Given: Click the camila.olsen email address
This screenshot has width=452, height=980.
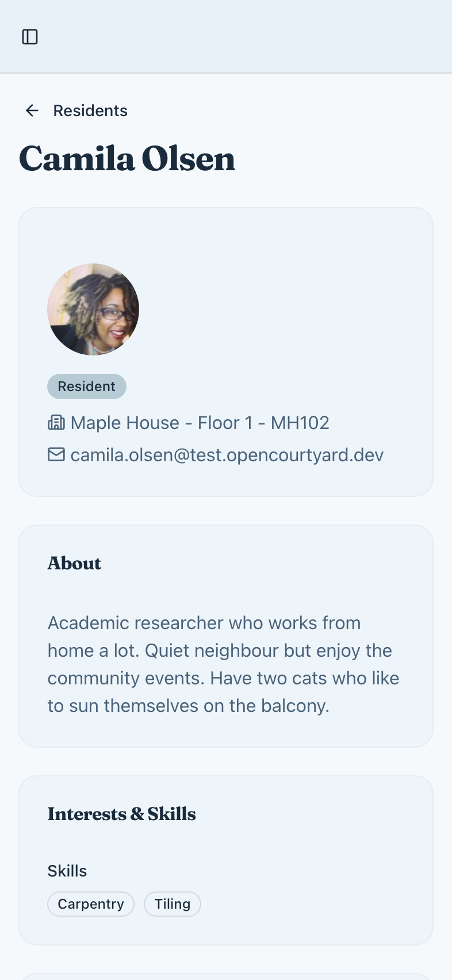Looking at the screenshot, I should (x=227, y=455).
